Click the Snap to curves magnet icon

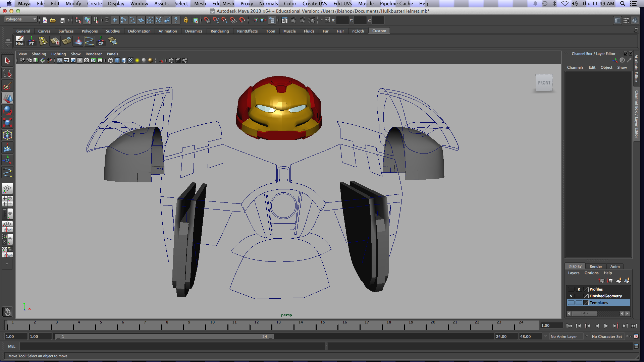click(x=216, y=20)
